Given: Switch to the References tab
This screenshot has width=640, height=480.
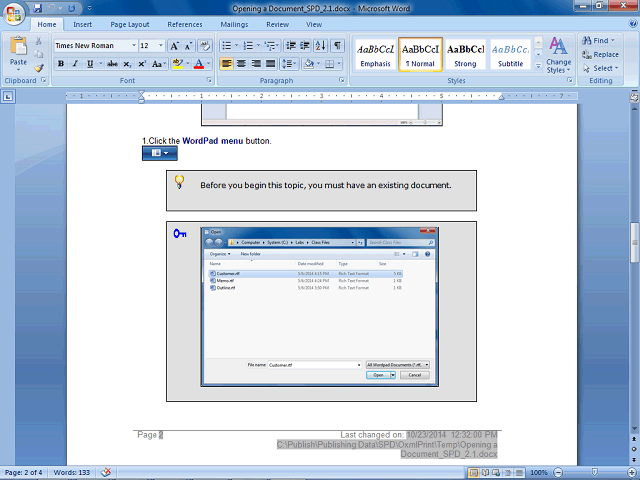Looking at the screenshot, I should [x=185, y=24].
